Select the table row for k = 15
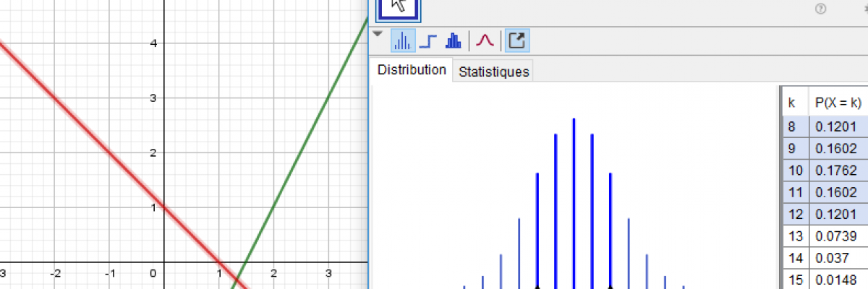 pyautogui.click(x=825, y=280)
